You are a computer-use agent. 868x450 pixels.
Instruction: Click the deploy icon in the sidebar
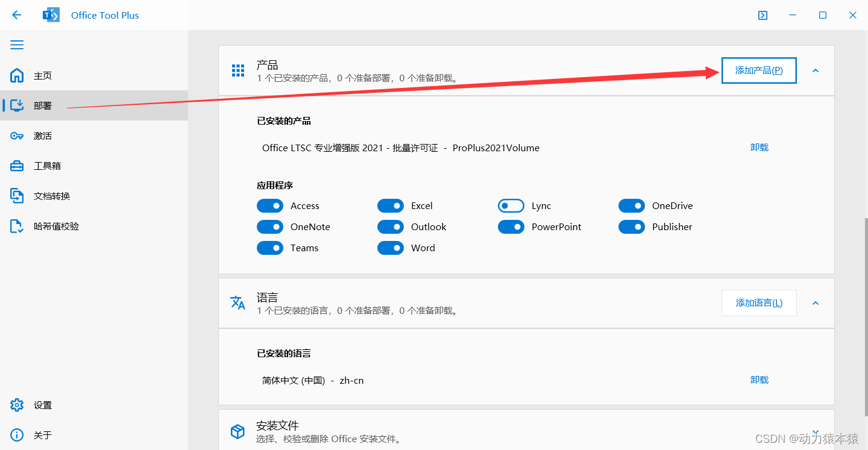pos(17,105)
